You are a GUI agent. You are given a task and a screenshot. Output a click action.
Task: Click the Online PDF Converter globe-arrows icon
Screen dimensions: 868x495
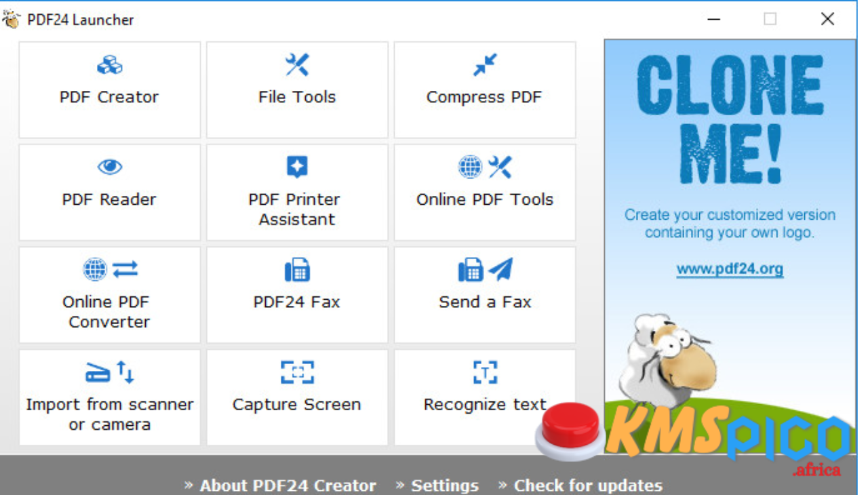pos(110,269)
